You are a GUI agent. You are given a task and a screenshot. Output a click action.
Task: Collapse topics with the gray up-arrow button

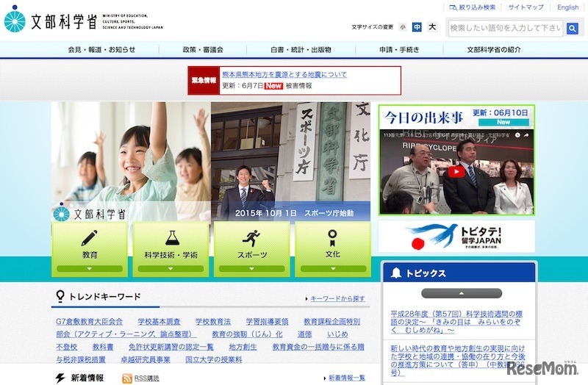pyautogui.click(x=462, y=293)
